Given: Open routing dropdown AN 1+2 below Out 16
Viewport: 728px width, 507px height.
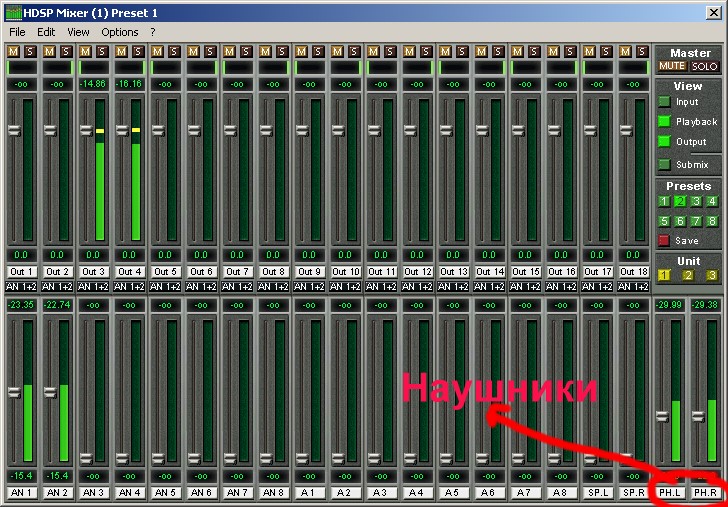Looking at the screenshot, I should [x=561, y=287].
